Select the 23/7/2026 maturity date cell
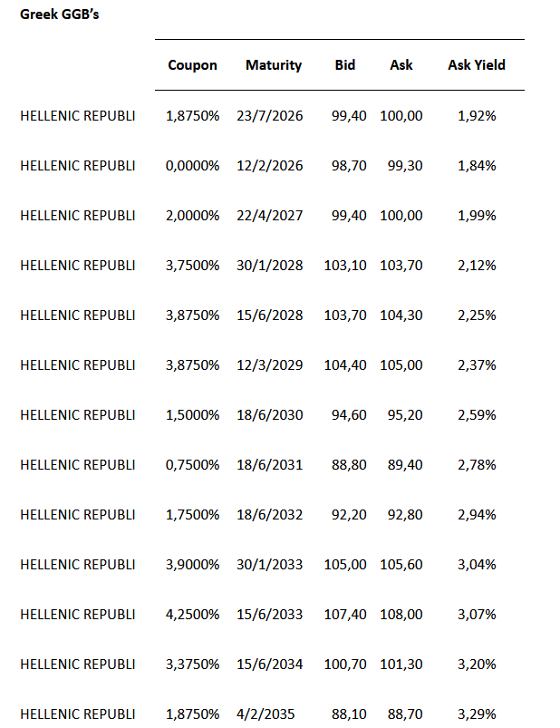This screenshot has width=560, height=728. 269,116
